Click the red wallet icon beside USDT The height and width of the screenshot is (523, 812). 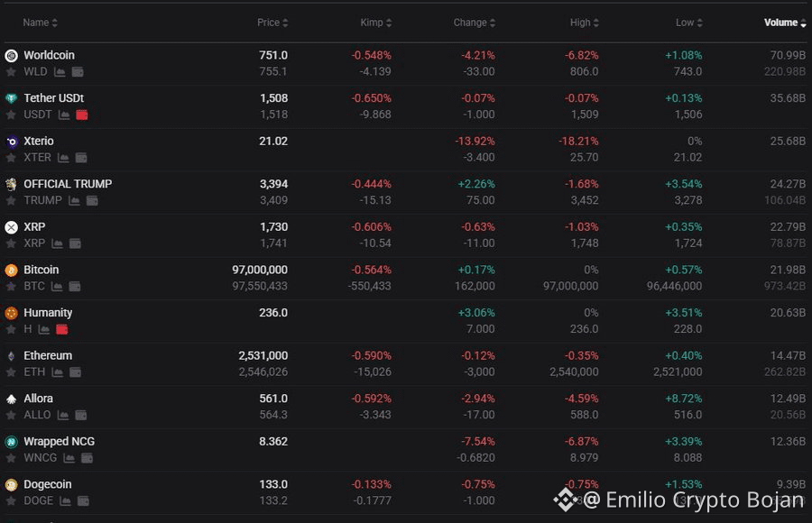coord(82,115)
